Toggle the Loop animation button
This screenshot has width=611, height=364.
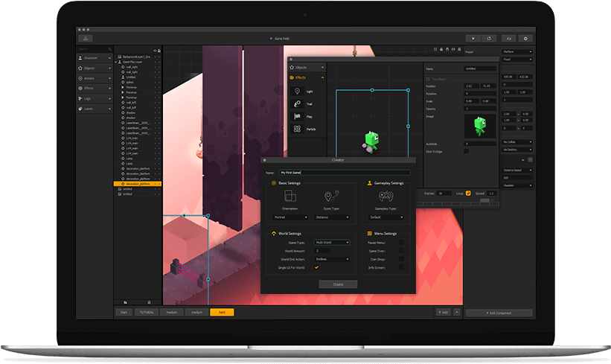coord(468,193)
